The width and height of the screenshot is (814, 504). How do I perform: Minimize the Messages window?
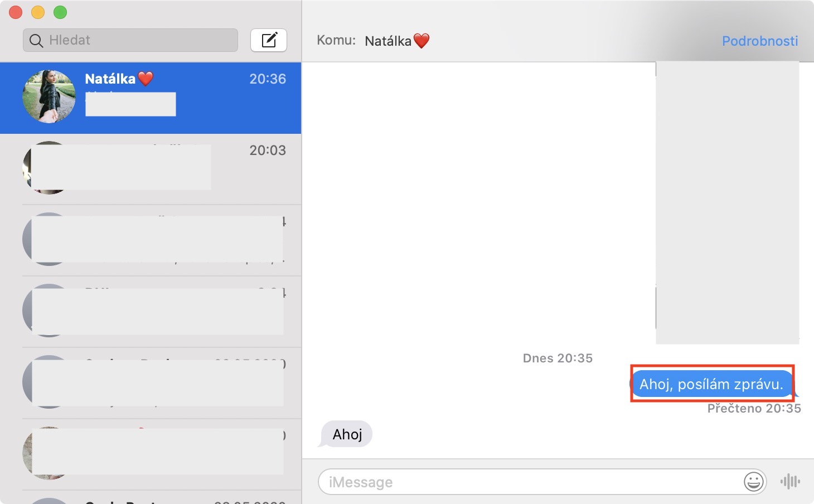[38, 12]
